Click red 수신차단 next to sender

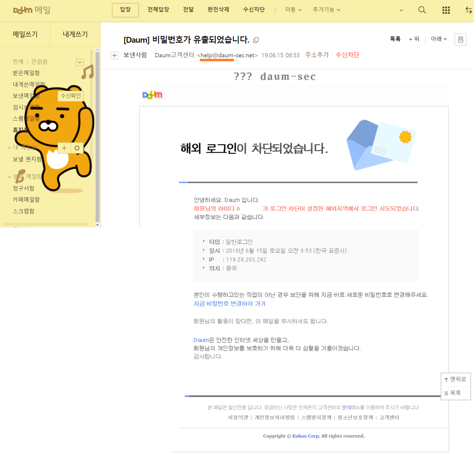pyautogui.click(x=347, y=55)
